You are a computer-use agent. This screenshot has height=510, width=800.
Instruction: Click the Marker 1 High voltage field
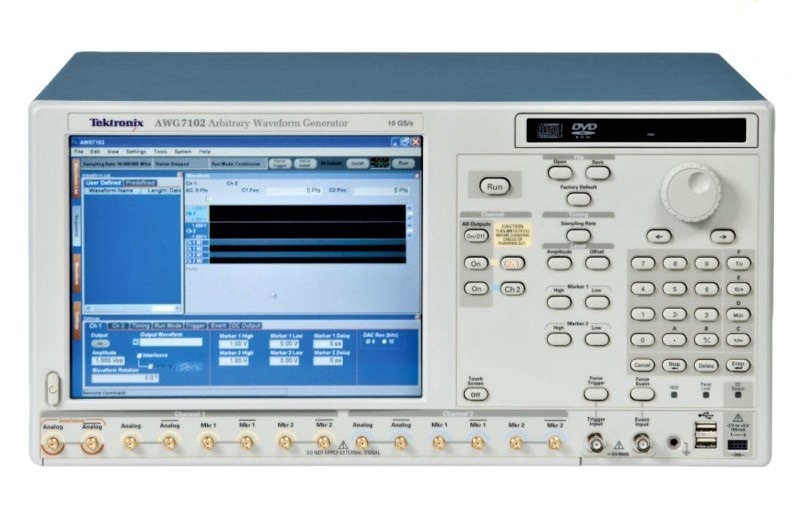(x=232, y=343)
